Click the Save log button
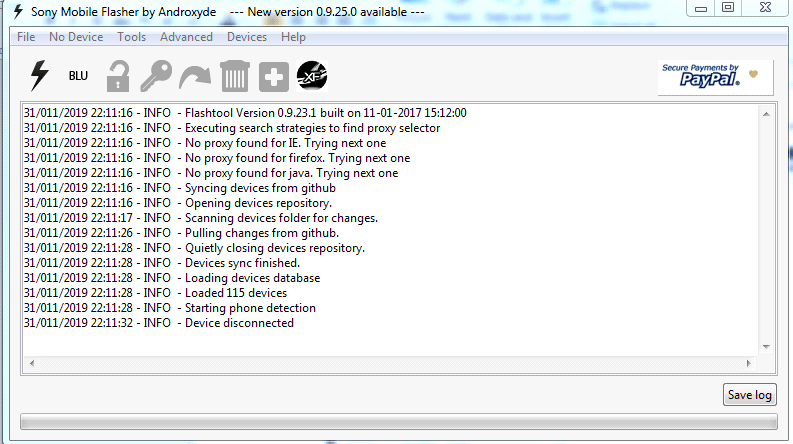Image resolution: width=793 pixels, height=444 pixels. (x=750, y=395)
